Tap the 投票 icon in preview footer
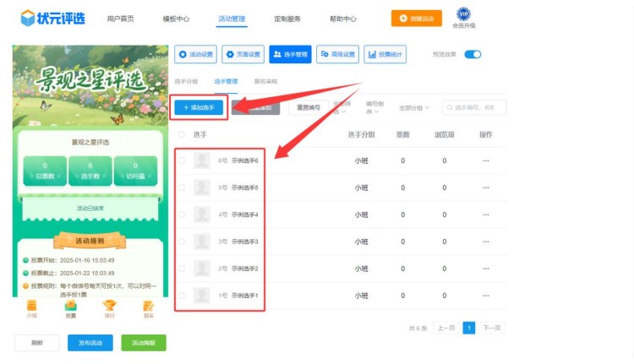The image size is (634, 364). [x=71, y=307]
